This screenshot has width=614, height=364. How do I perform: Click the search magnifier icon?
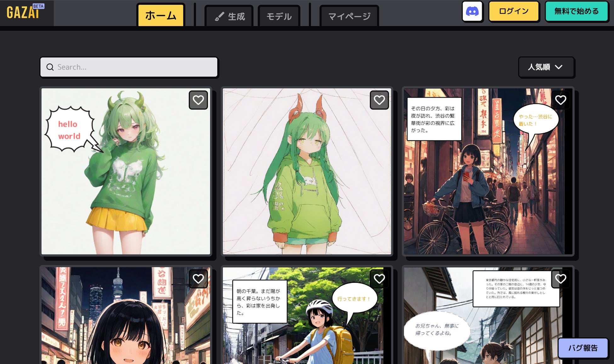click(x=50, y=67)
